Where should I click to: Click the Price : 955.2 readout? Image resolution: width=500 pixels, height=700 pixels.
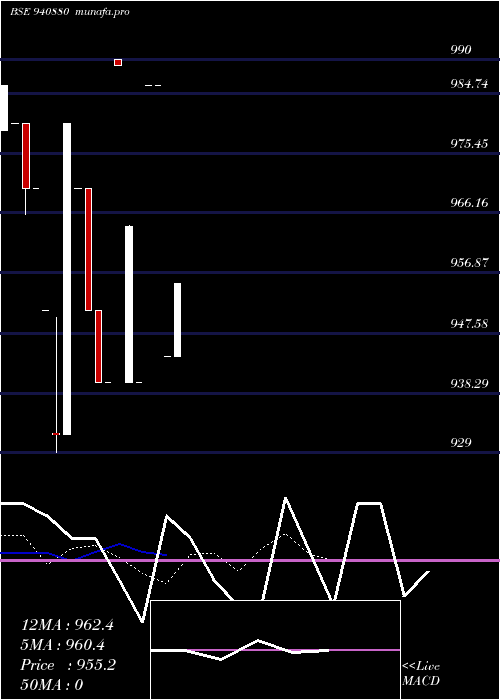(68, 665)
